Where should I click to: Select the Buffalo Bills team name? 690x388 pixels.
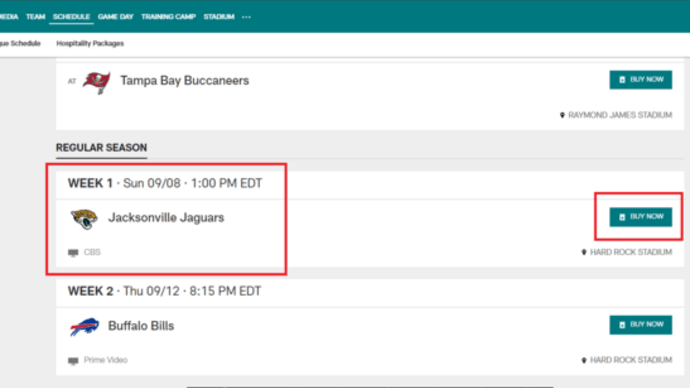[x=141, y=326]
